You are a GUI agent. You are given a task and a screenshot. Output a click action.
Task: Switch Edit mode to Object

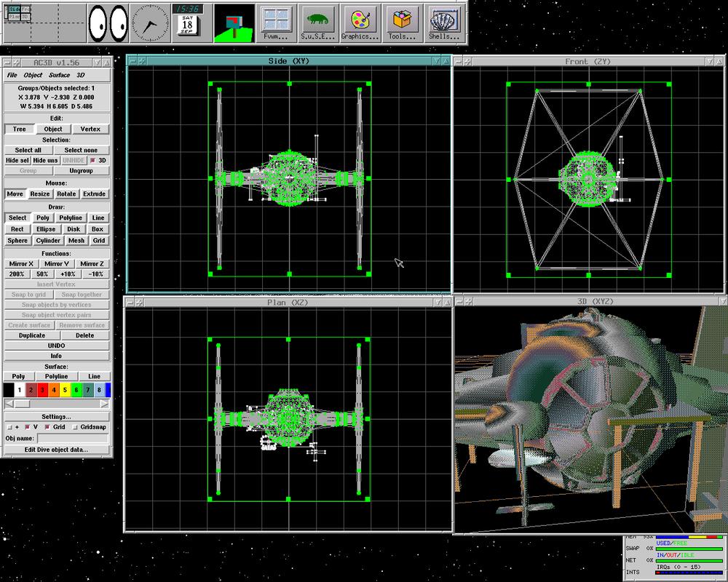[x=53, y=129]
